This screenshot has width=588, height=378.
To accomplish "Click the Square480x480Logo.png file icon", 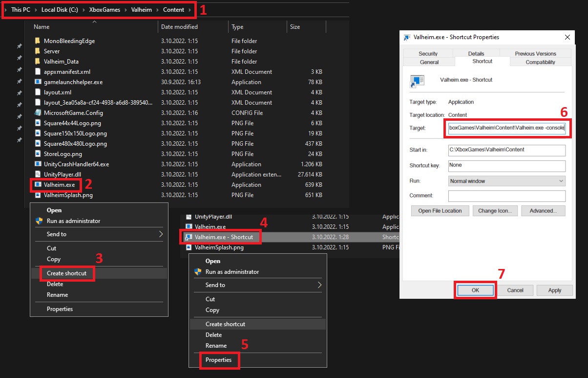I will [x=38, y=144].
